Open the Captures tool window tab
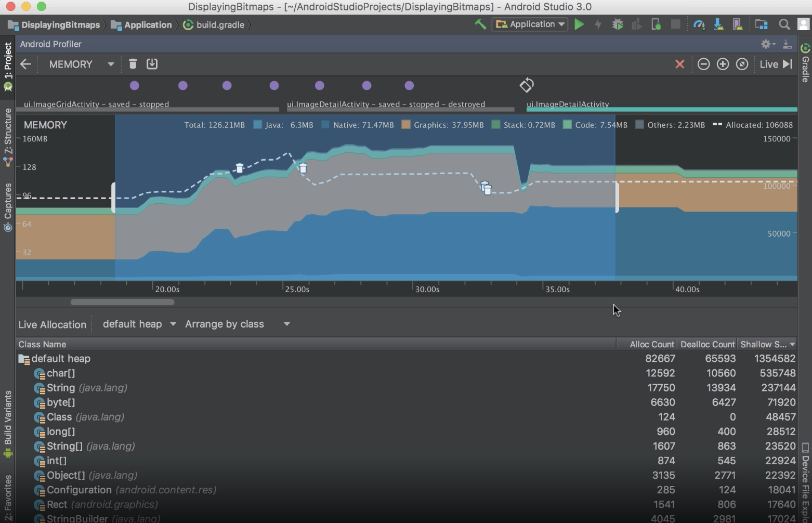 pyautogui.click(x=8, y=207)
